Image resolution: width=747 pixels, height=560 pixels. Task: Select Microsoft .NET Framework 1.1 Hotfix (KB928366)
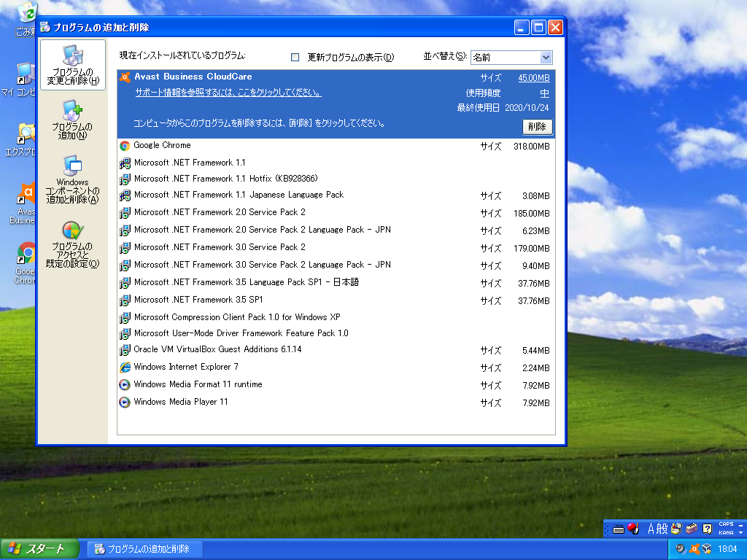click(x=336, y=179)
